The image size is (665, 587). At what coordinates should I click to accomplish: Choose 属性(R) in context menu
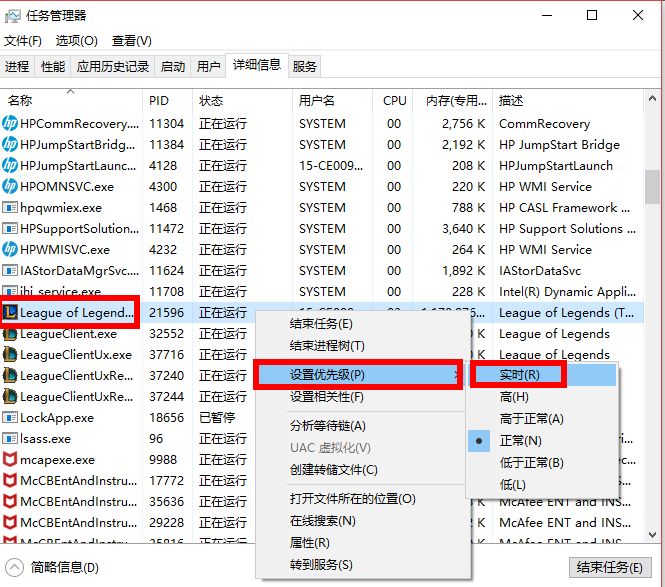(x=363, y=543)
